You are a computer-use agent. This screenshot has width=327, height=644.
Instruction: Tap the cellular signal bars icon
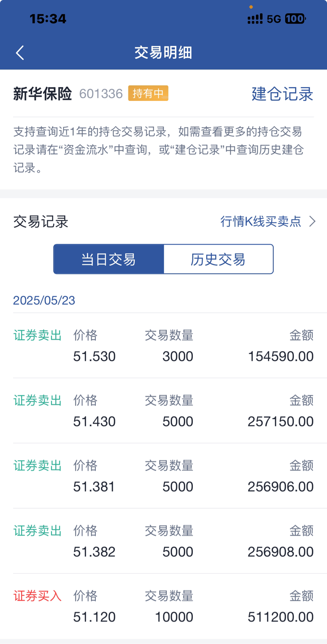tap(255, 19)
